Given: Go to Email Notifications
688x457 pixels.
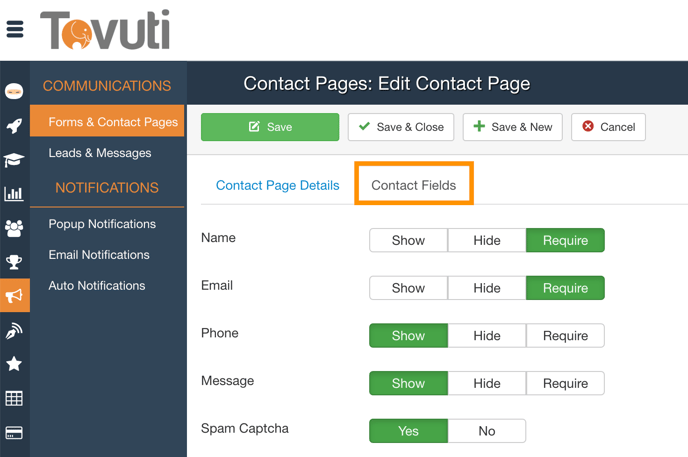Looking at the screenshot, I should click(99, 255).
